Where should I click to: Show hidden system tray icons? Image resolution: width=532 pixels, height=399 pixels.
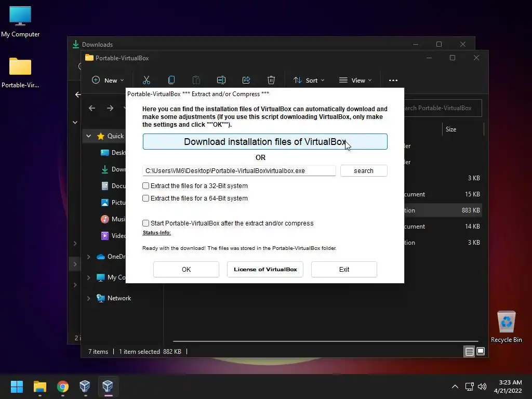pos(455,387)
